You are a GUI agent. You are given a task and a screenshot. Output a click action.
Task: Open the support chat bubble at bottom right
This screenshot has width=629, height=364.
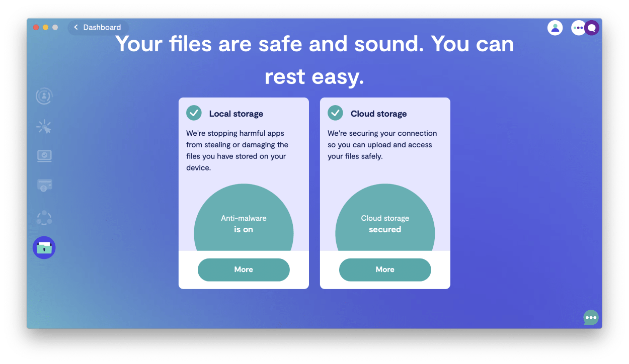pos(591,318)
